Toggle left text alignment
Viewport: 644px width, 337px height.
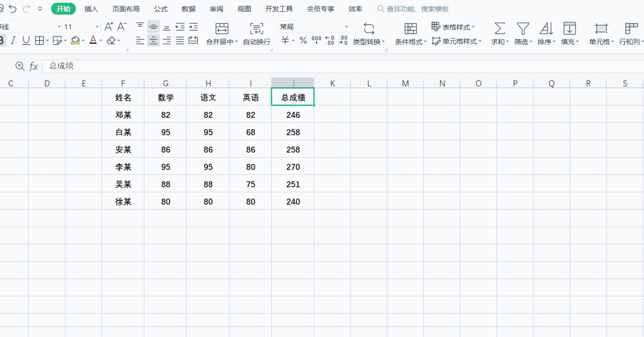pos(140,40)
